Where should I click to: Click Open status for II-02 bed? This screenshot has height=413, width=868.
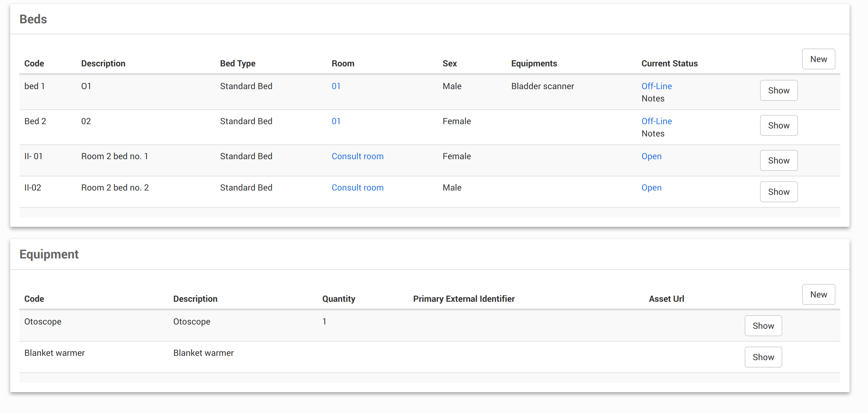[x=651, y=188]
